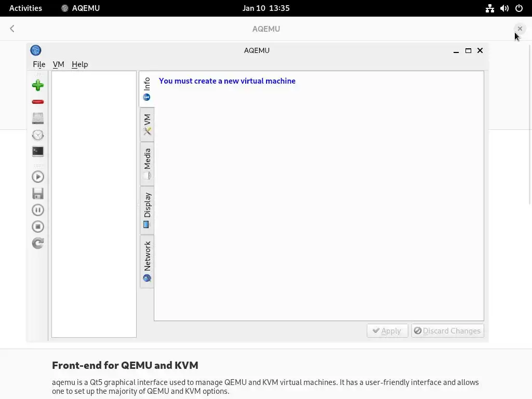Screen dimensions: 532x399
Task: Click the red minus delete VM icon
Action: 37,102
